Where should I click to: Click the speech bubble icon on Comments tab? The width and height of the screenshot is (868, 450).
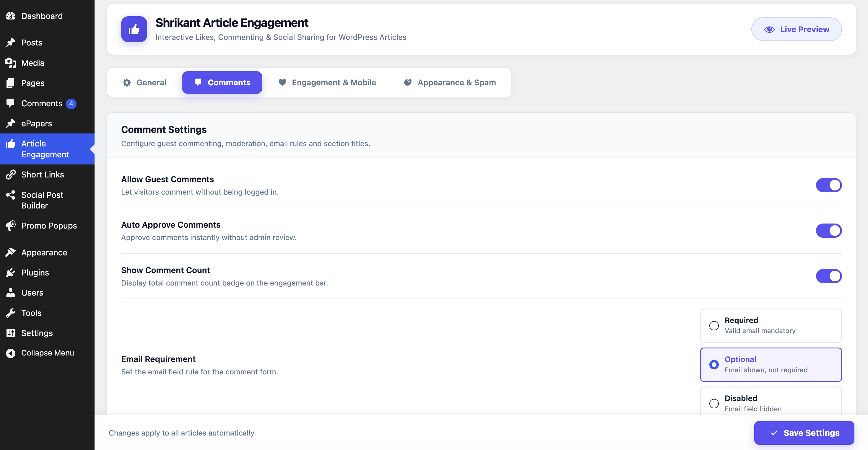click(x=198, y=82)
